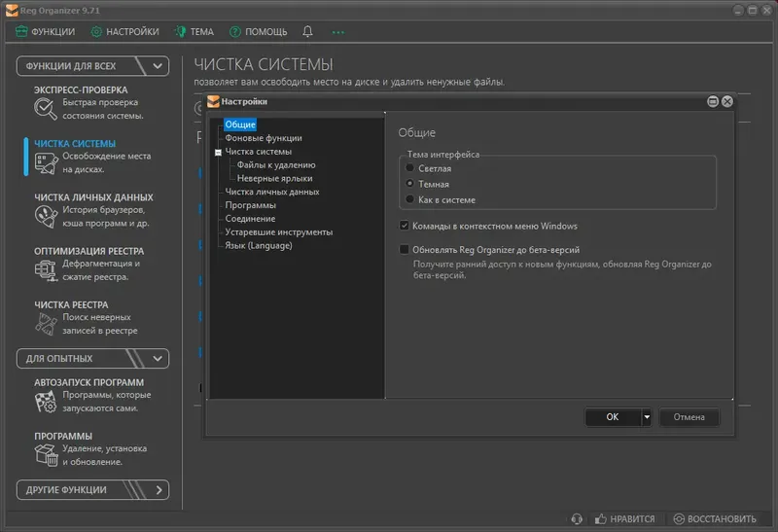Choose the Темная theme radio button
This screenshot has width=778, height=532.
coord(409,184)
